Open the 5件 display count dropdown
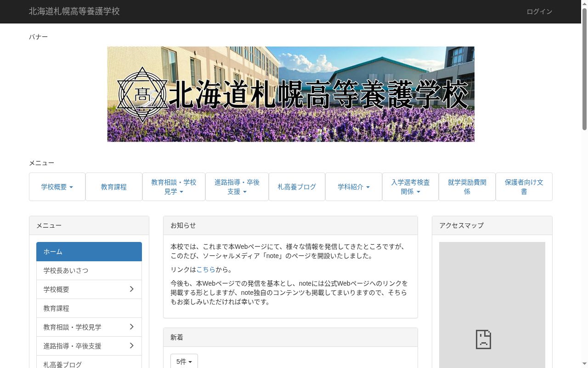Viewport: 588px width, 368px height. click(184, 362)
